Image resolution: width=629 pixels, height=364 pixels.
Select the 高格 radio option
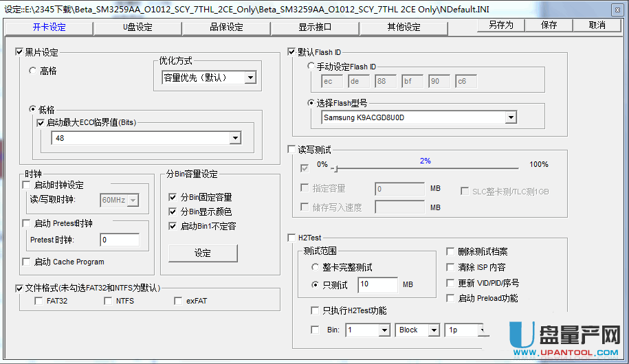(x=33, y=71)
